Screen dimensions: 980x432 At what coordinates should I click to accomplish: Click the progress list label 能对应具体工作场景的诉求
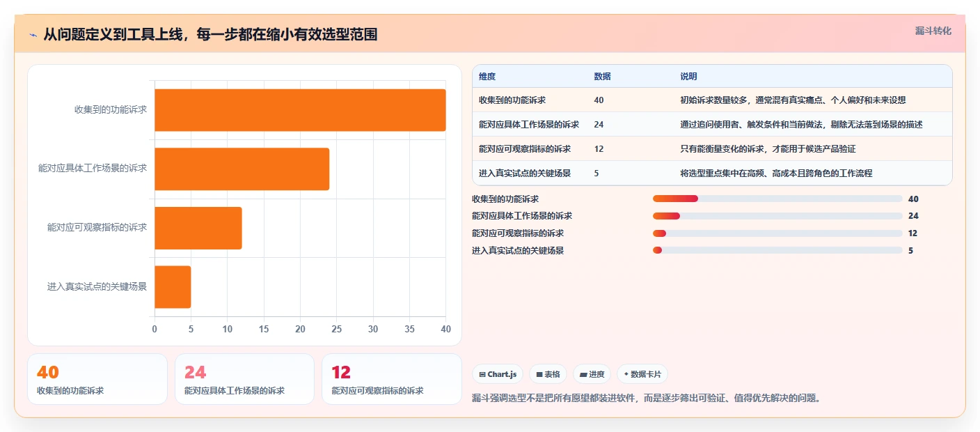pyautogui.click(x=522, y=216)
